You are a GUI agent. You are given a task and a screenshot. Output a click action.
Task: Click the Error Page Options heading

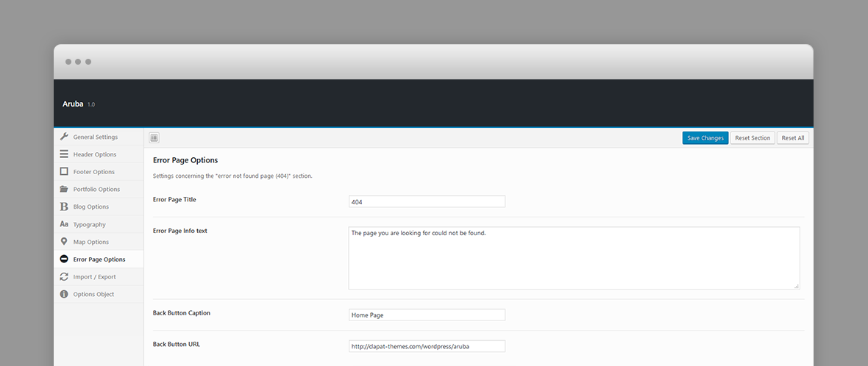[185, 160]
